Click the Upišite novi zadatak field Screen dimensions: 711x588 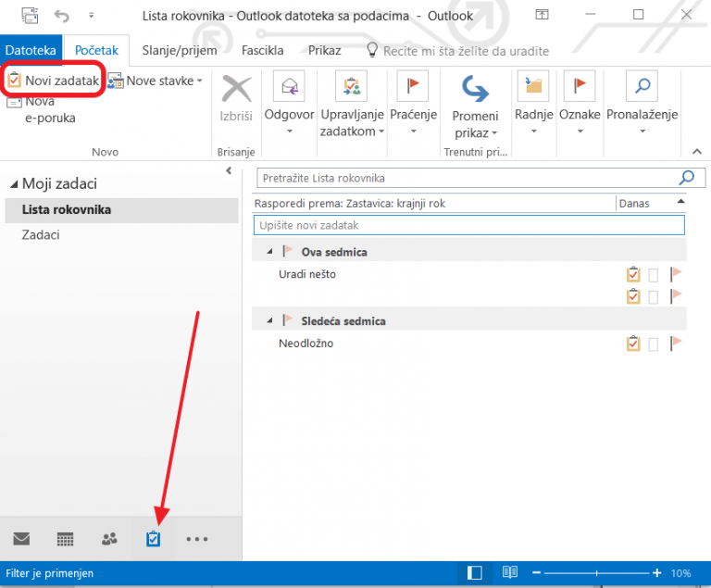468,226
